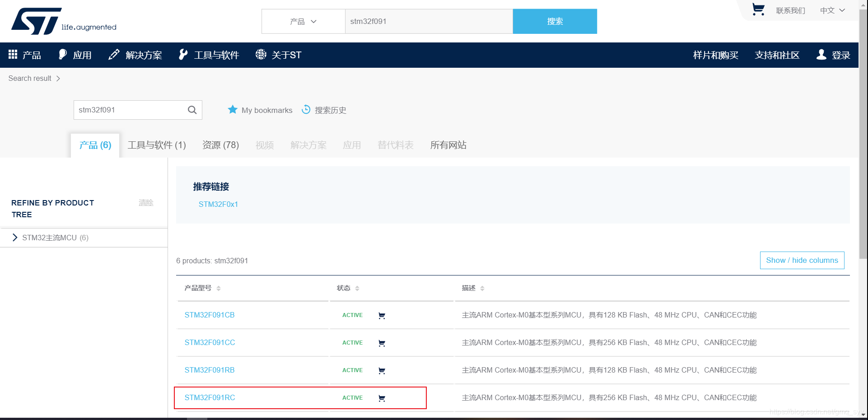Viewport: 868px width, 420px height.
Task: Click 清除 refine filter link
Action: tap(146, 203)
